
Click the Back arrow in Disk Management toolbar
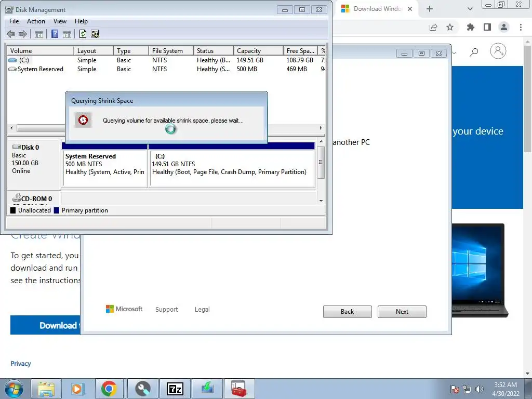pyautogui.click(x=11, y=34)
